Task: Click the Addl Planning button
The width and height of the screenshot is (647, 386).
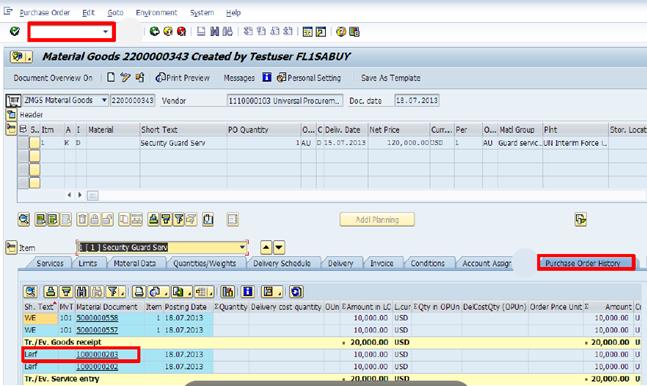Action: tap(377, 220)
